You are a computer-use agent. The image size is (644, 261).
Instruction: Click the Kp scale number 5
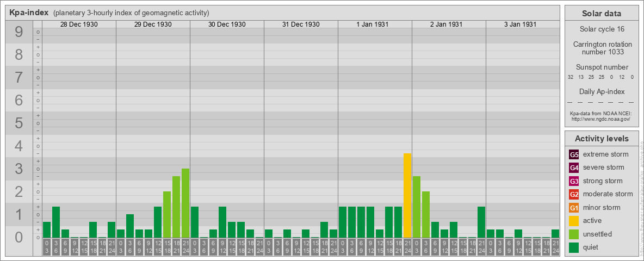pyautogui.click(x=19, y=123)
